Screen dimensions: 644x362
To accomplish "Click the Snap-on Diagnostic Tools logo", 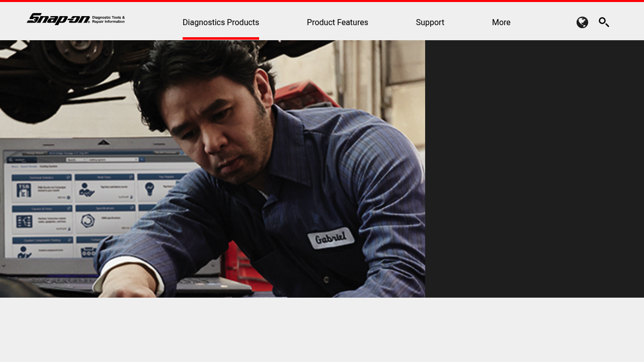I will coord(75,19).
